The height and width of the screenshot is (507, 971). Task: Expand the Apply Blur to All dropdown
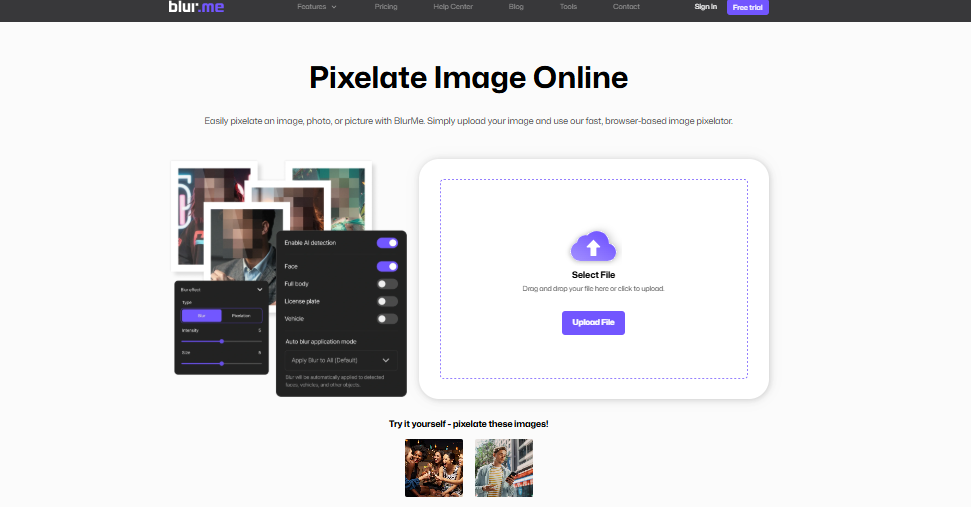click(341, 359)
